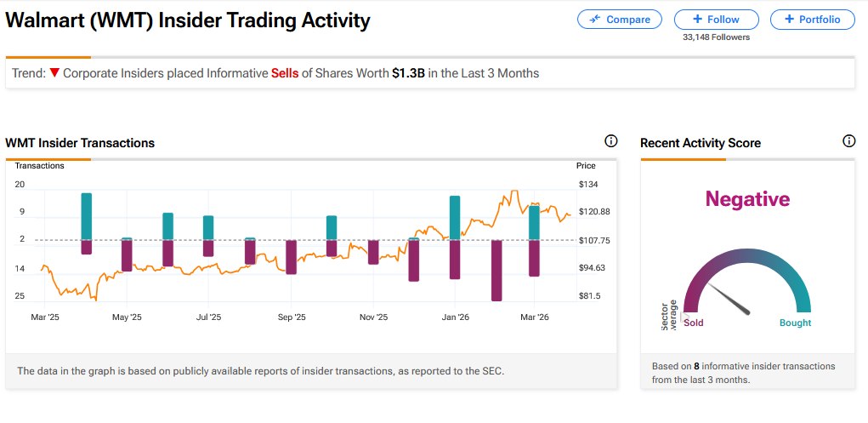
Task: Click the tallest purple sell bar
Action: click(x=496, y=271)
